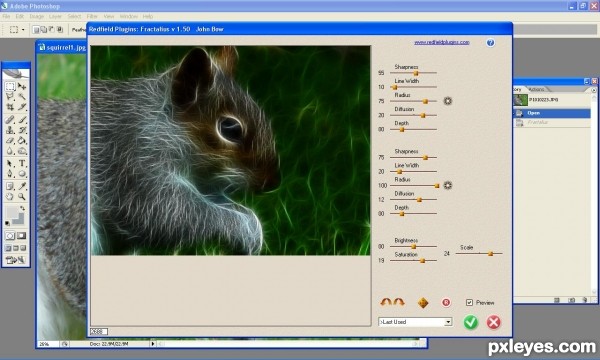Click the orange dice randomize button
This screenshot has width=600, height=360.
pyautogui.click(x=423, y=303)
